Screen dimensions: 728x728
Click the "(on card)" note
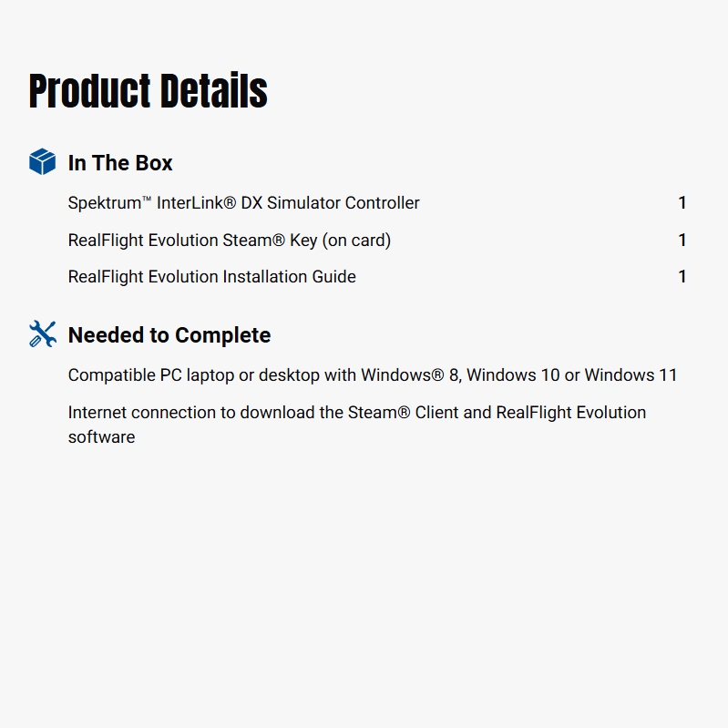pyautogui.click(x=356, y=241)
